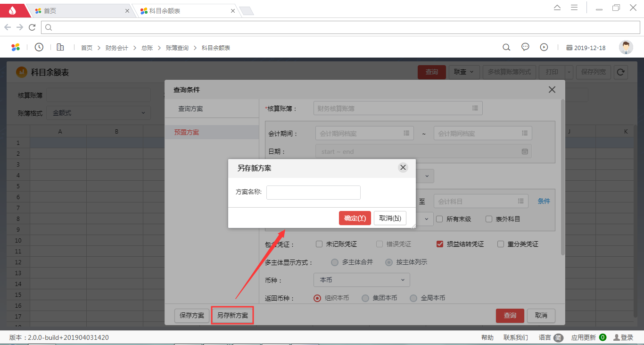Click the user avatar icon
The height and width of the screenshot is (345, 644).
tap(626, 47)
